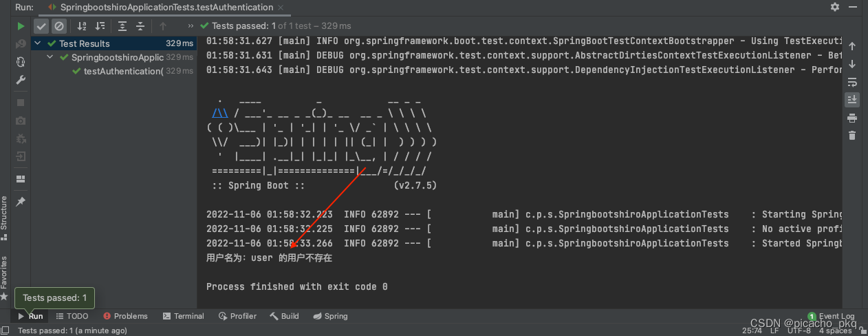
Task: Open Run tool window gear options
Action: pos(835,7)
